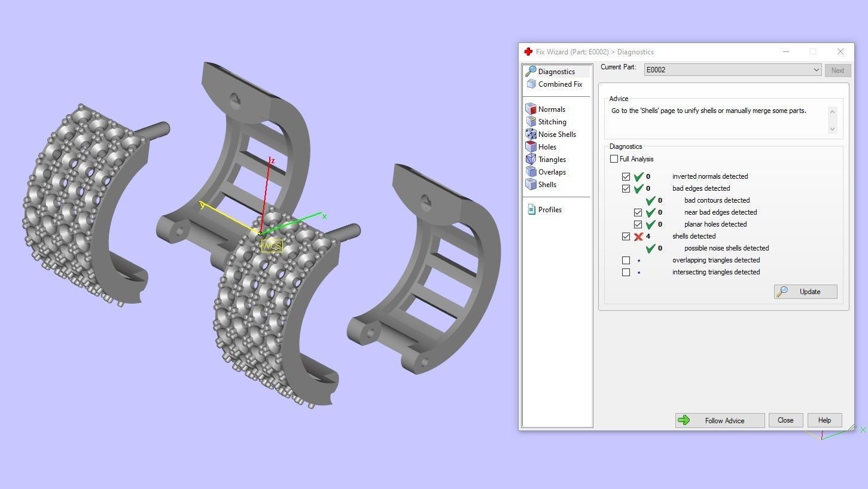The image size is (868, 489).
Task: Click the Update button
Action: [x=805, y=292]
